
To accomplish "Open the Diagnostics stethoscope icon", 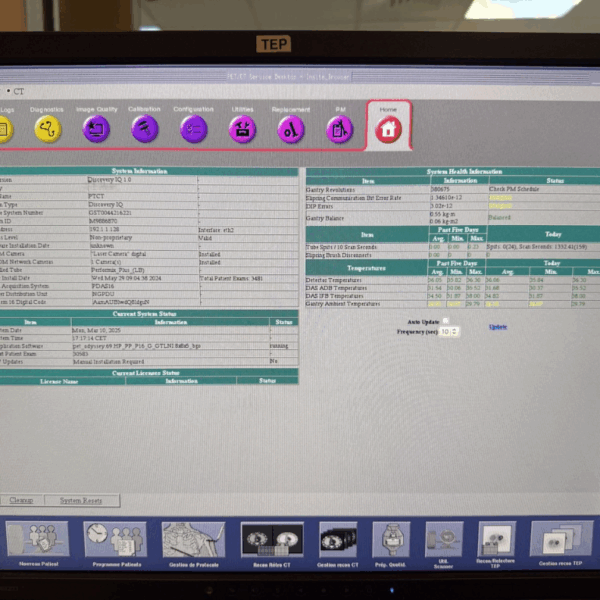I will (x=48, y=129).
